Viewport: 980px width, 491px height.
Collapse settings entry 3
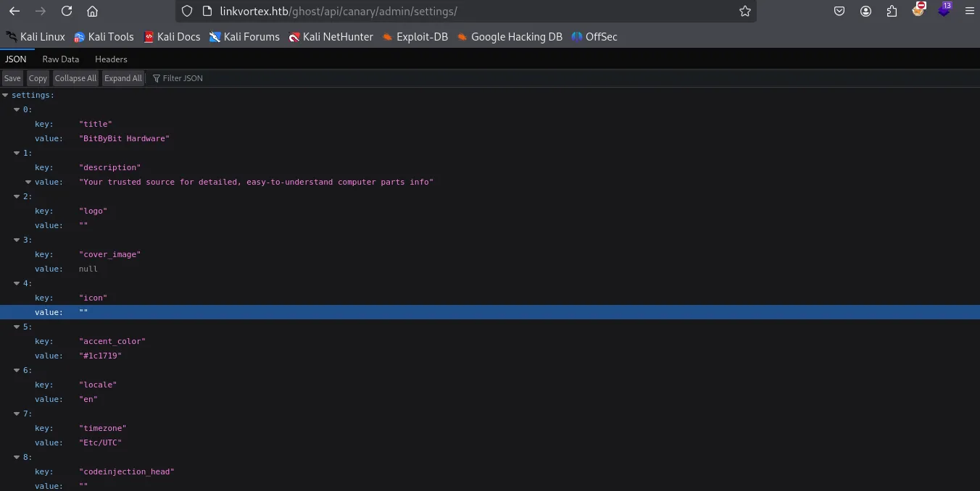pyautogui.click(x=17, y=240)
